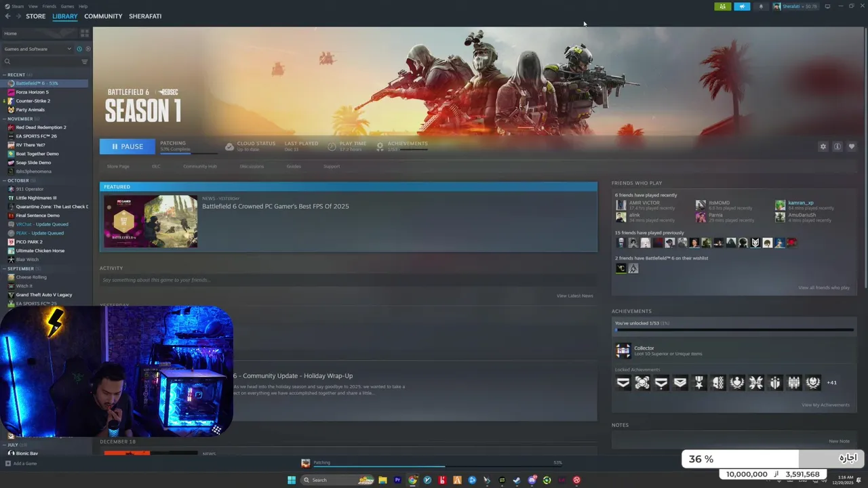Screen dimensions: 868x488
Task: Select Forza Horizon 5 in library
Action: [x=33, y=92]
